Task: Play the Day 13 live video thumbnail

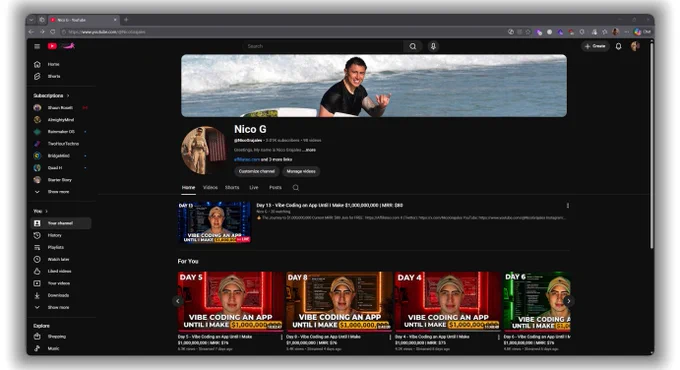Action: coord(214,223)
